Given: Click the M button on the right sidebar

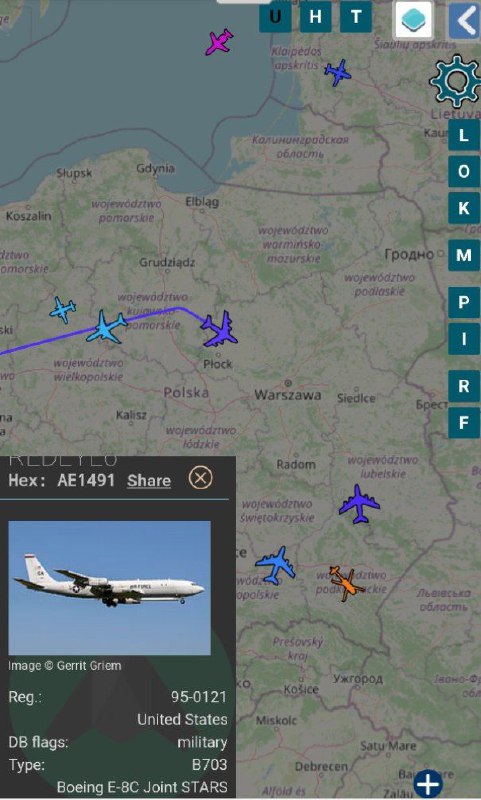Looking at the screenshot, I should [464, 255].
